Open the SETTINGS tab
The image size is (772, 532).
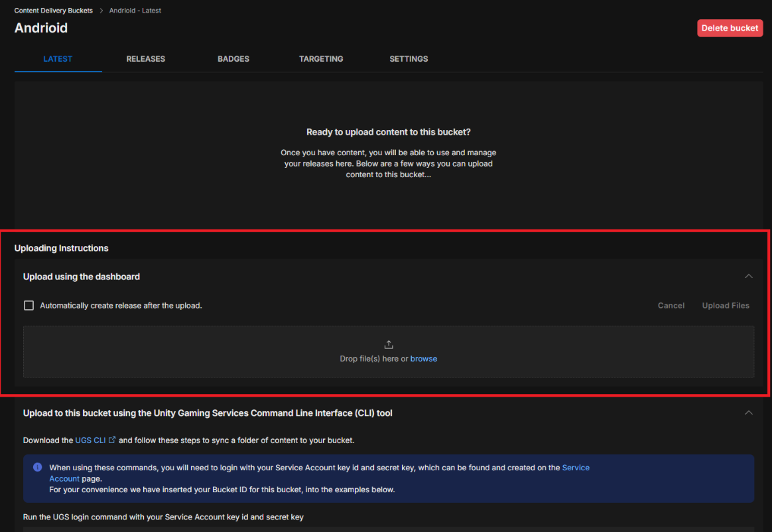point(409,58)
